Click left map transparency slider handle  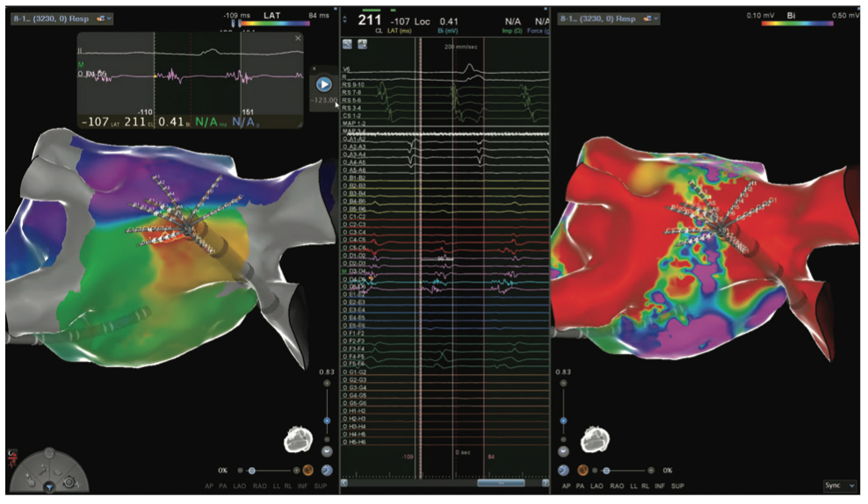(252, 471)
